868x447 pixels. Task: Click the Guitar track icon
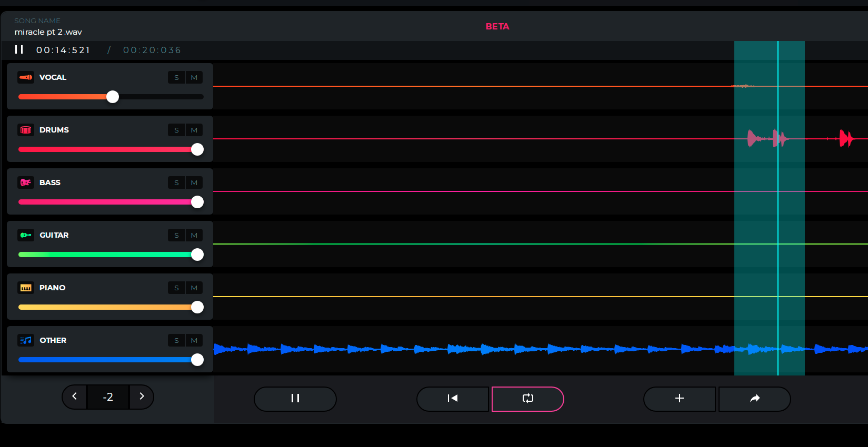[x=26, y=235]
